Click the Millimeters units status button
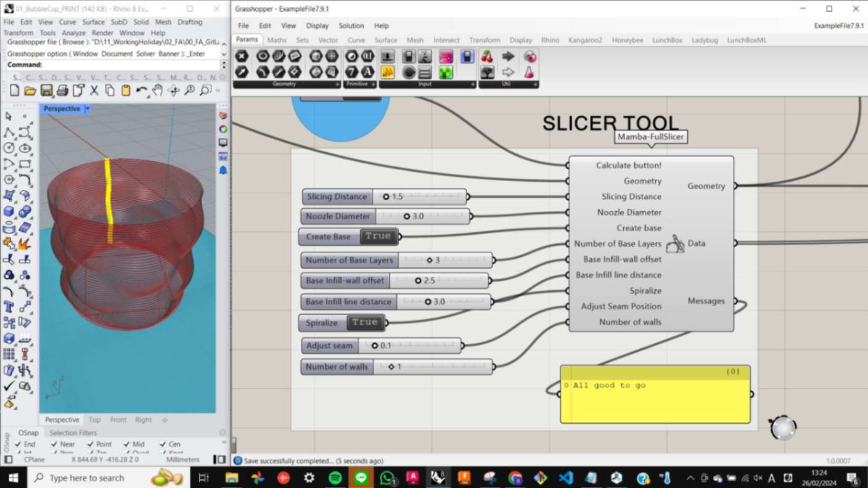The width and height of the screenshot is (868, 488). pos(183,460)
